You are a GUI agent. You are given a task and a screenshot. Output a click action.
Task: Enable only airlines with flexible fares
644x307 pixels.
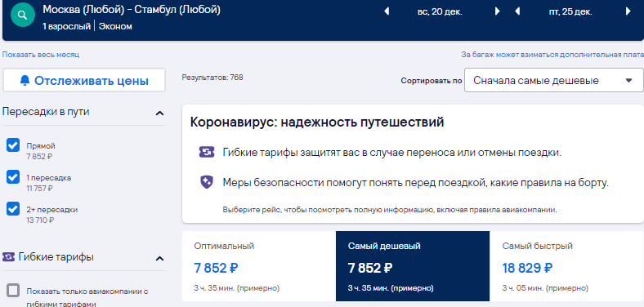13,291
